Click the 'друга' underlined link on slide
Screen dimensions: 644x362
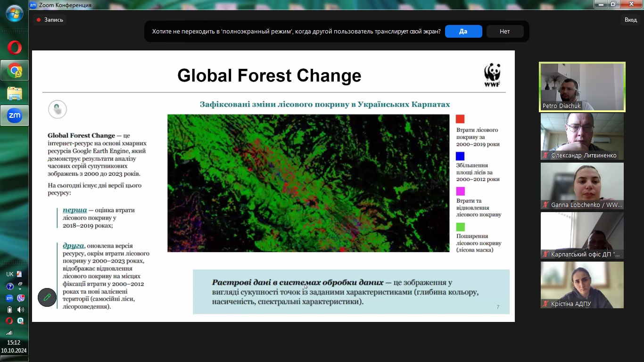(74, 246)
